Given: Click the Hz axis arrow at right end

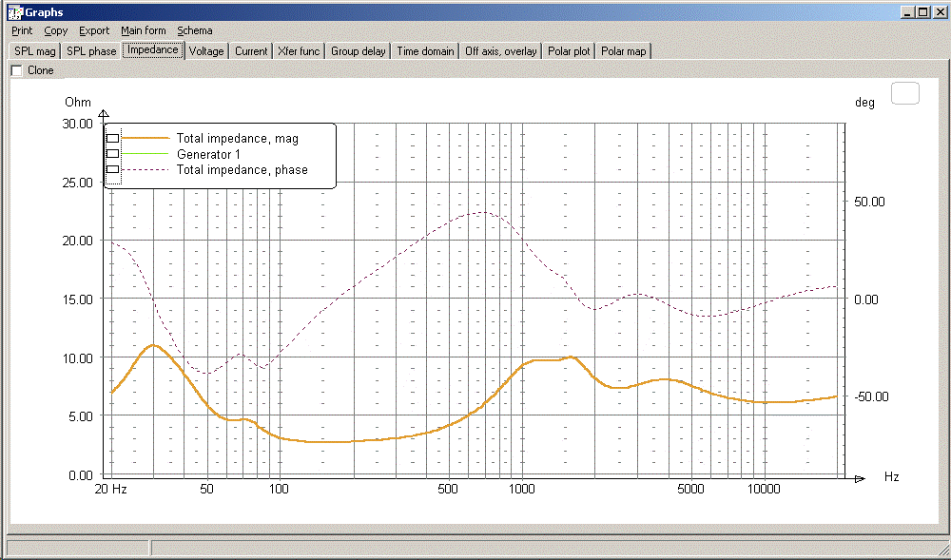Looking at the screenshot, I should click(x=860, y=479).
